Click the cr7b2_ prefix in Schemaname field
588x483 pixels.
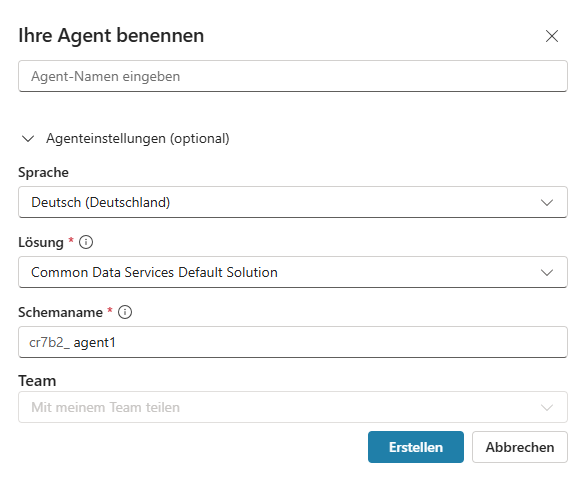click(50, 342)
